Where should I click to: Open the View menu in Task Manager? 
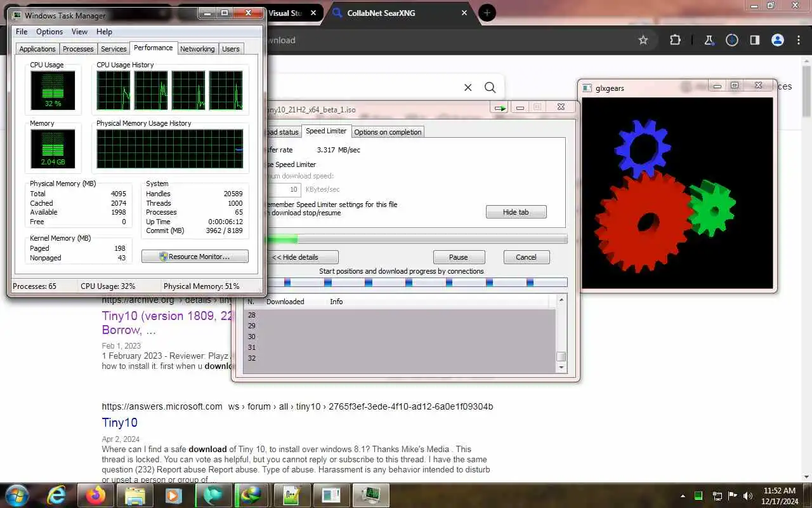tap(79, 32)
